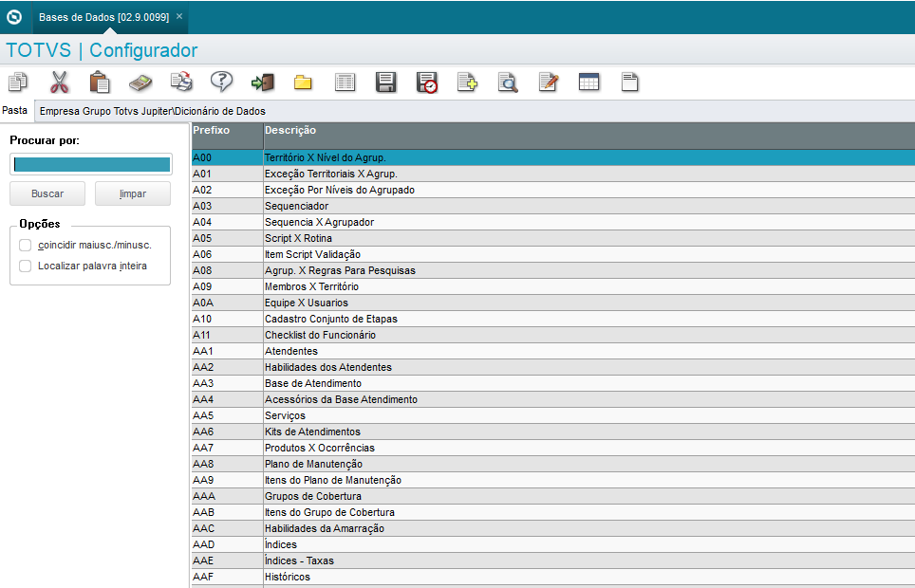915x588 pixels.
Task: Select the Pasta tab label
Action: pyautogui.click(x=15, y=110)
